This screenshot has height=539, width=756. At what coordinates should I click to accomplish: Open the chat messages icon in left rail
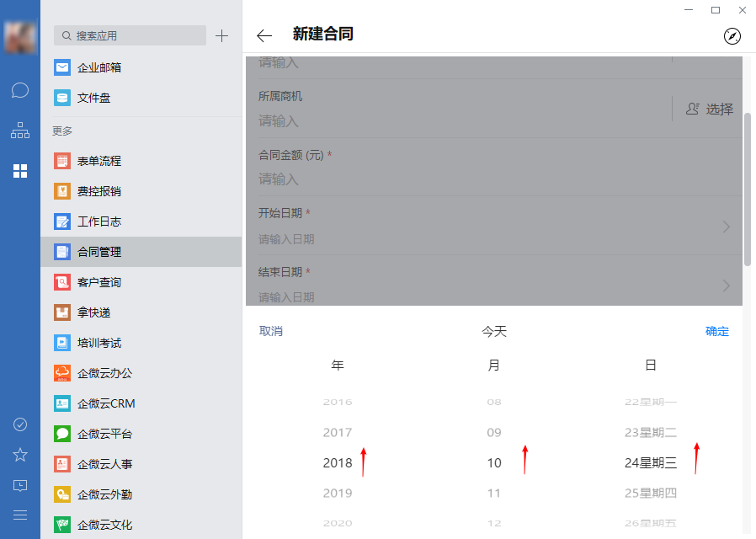pyautogui.click(x=20, y=90)
